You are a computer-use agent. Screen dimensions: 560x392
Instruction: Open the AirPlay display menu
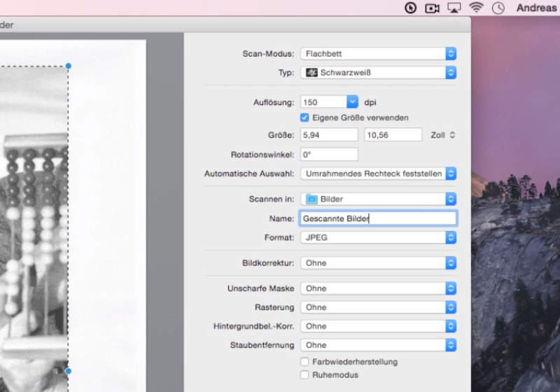point(454,8)
